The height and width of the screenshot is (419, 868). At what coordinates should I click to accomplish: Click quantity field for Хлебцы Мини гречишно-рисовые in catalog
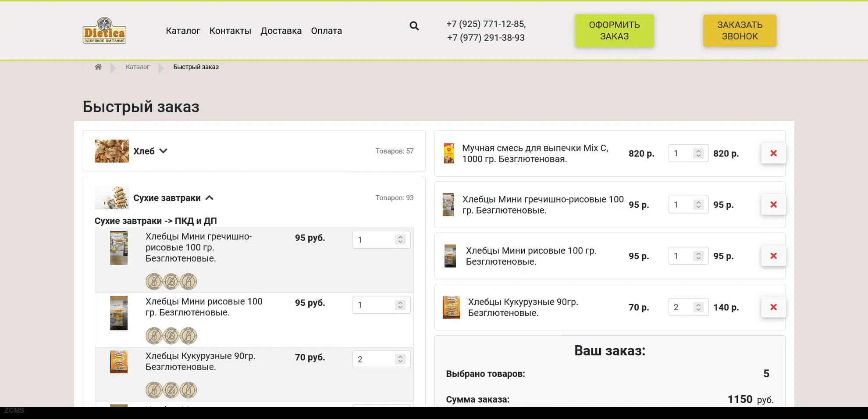[x=375, y=240]
